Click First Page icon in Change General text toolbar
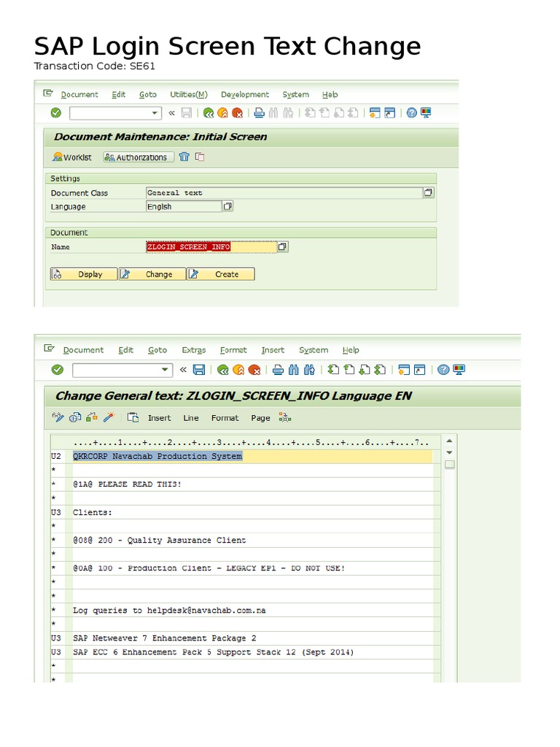This screenshot has height=747, width=560. 333,370
